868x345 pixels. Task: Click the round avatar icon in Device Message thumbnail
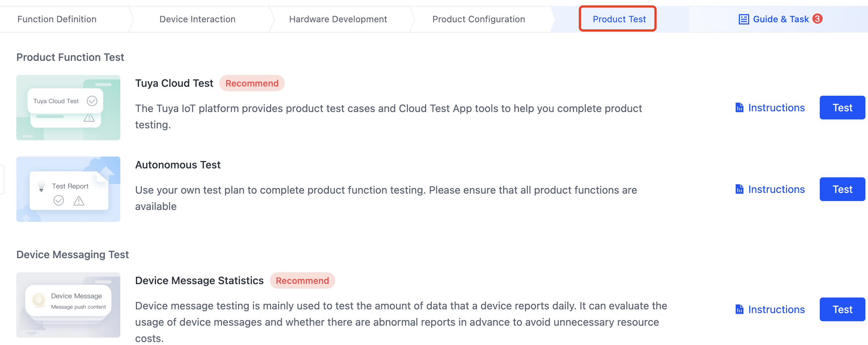click(39, 300)
